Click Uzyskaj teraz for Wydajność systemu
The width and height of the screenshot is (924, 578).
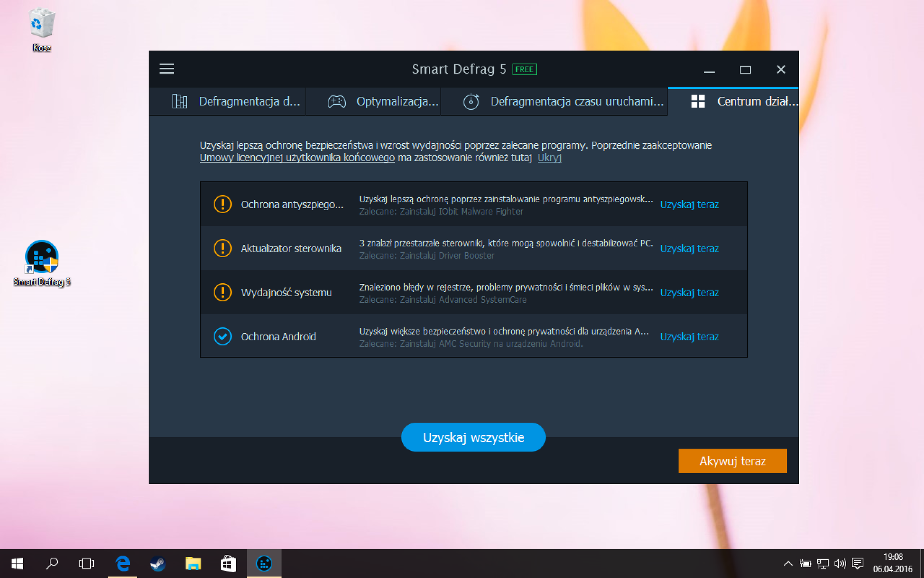click(689, 293)
